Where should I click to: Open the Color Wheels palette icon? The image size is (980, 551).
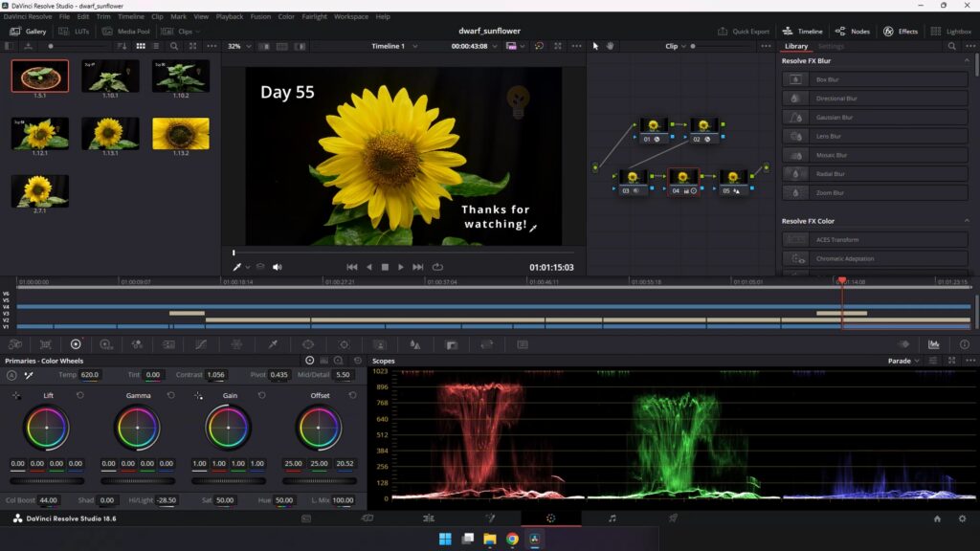click(x=76, y=344)
